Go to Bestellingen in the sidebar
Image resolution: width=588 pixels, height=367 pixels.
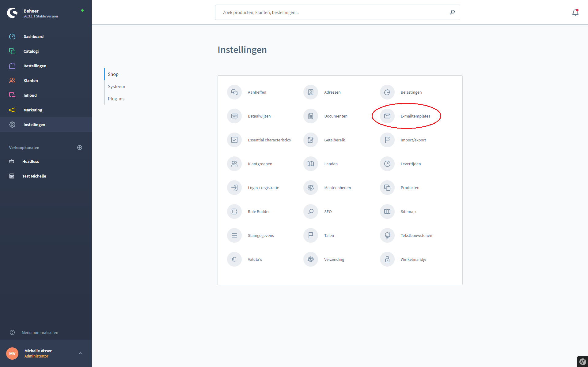(35, 66)
